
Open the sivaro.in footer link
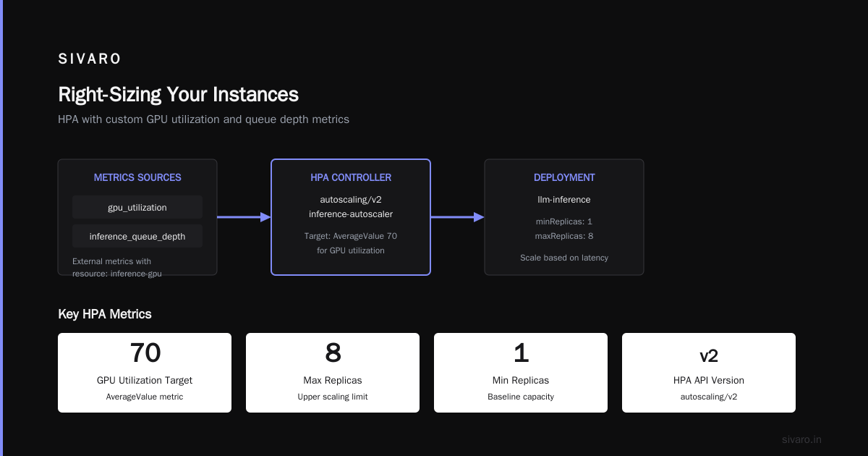coord(802,439)
